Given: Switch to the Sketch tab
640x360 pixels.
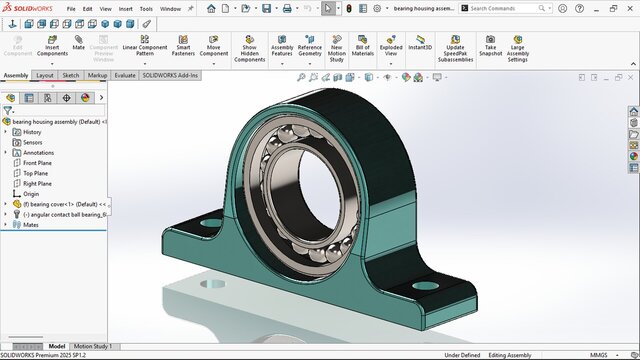Looking at the screenshot, I should click(71, 76).
